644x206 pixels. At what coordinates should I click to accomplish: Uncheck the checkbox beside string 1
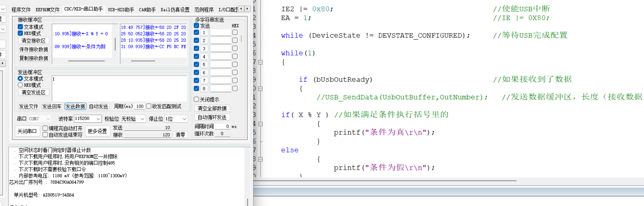tap(196, 32)
